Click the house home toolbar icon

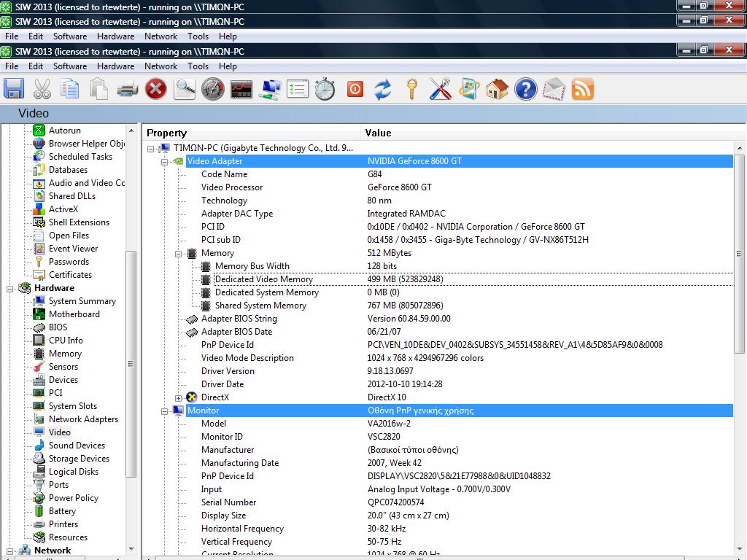coord(497,89)
